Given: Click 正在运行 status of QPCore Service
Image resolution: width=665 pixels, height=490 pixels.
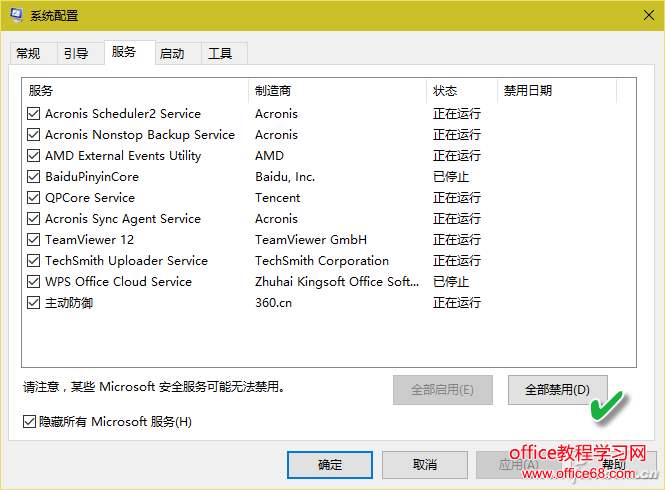Looking at the screenshot, I should click(457, 198).
